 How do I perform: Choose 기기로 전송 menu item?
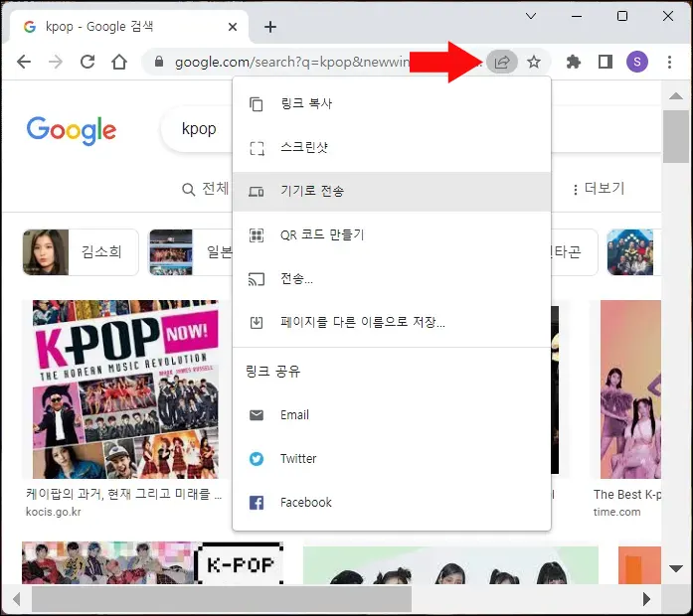point(392,191)
